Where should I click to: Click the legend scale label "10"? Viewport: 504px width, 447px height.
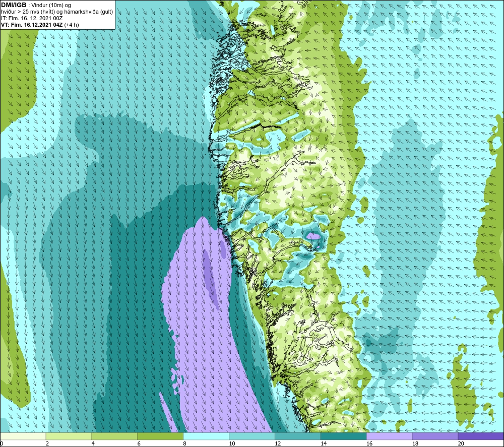pos(232,443)
